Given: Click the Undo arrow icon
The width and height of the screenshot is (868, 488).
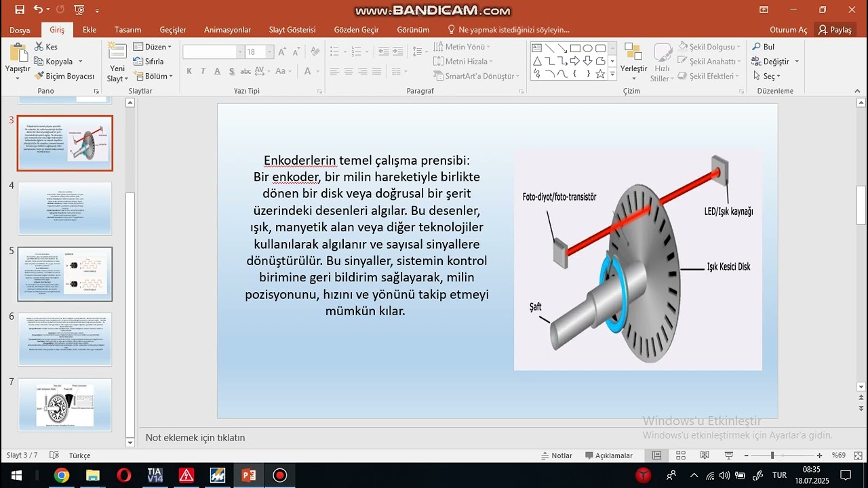Looking at the screenshot, I should coord(37,9).
